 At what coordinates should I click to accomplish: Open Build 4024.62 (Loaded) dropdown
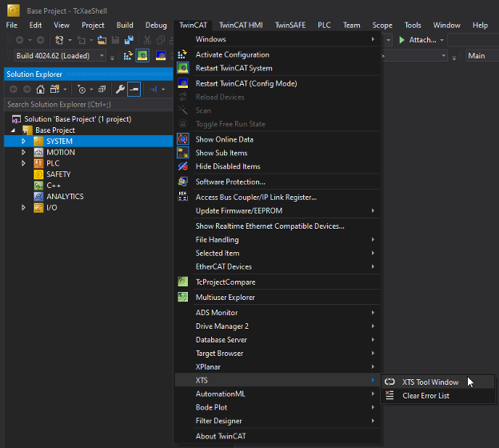click(60, 56)
